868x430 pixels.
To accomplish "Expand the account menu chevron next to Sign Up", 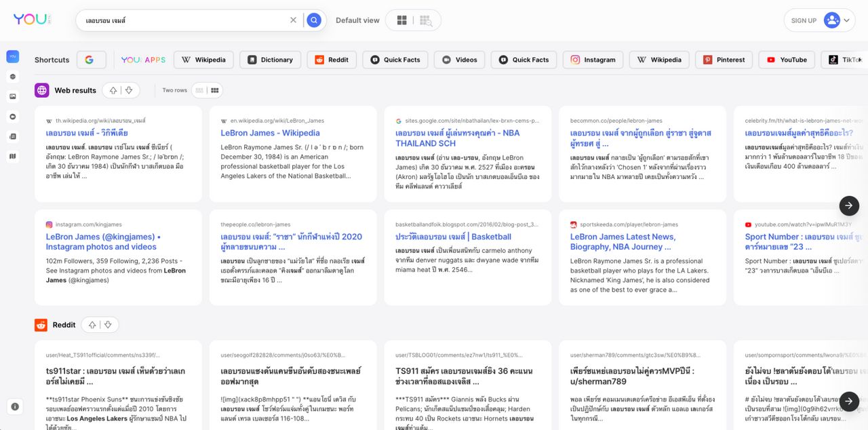I will [846, 20].
